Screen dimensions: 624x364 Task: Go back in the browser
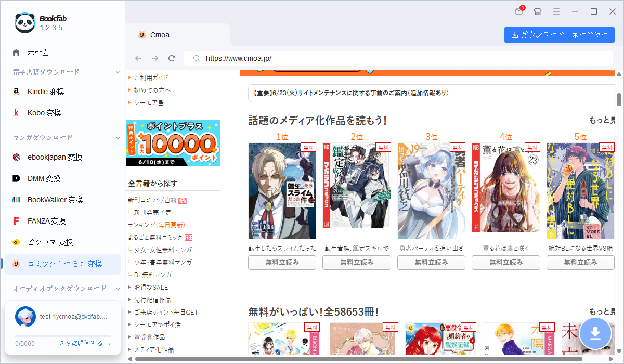pyautogui.click(x=138, y=58)
